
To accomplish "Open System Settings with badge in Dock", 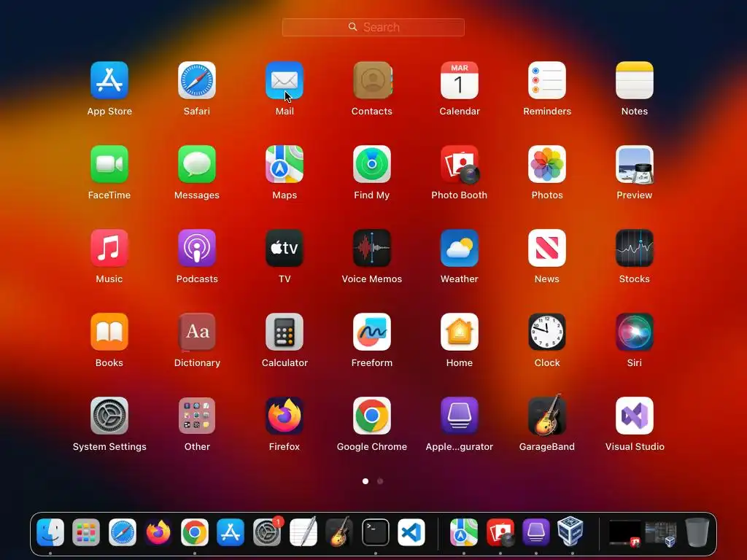I will click(x=267, y=532).
